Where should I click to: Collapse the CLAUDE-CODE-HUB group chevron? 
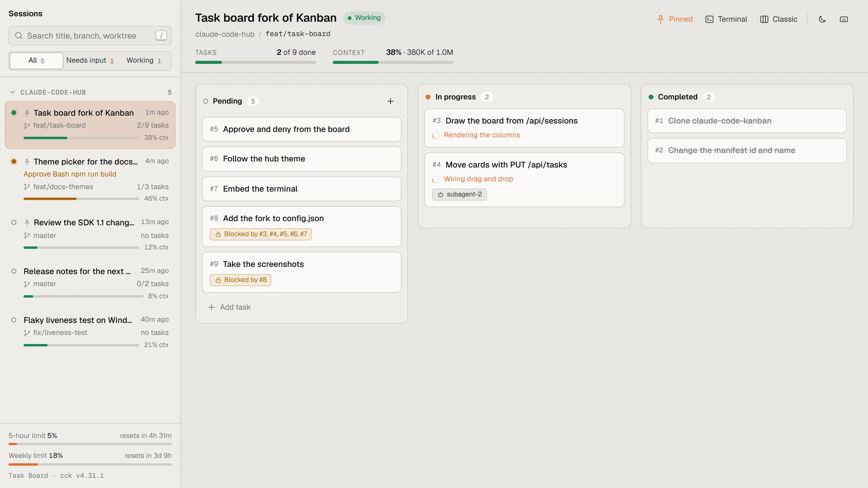click(x=13, y=92)
